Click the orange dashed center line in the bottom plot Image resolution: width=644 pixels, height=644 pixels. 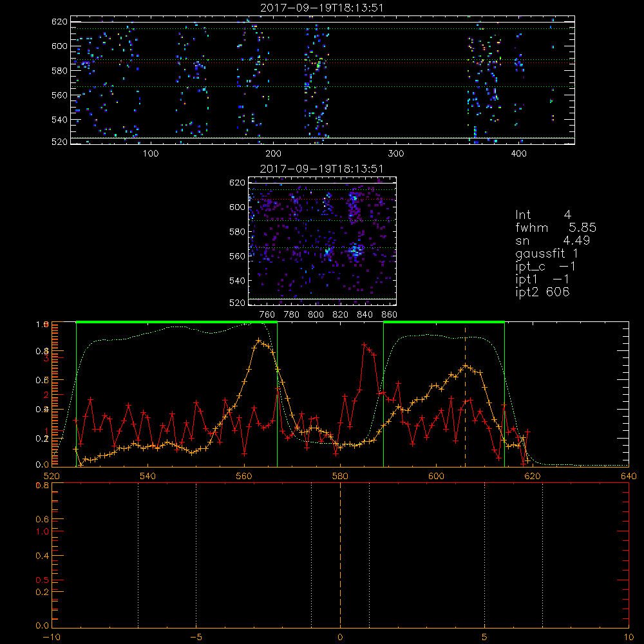(340, 554)
